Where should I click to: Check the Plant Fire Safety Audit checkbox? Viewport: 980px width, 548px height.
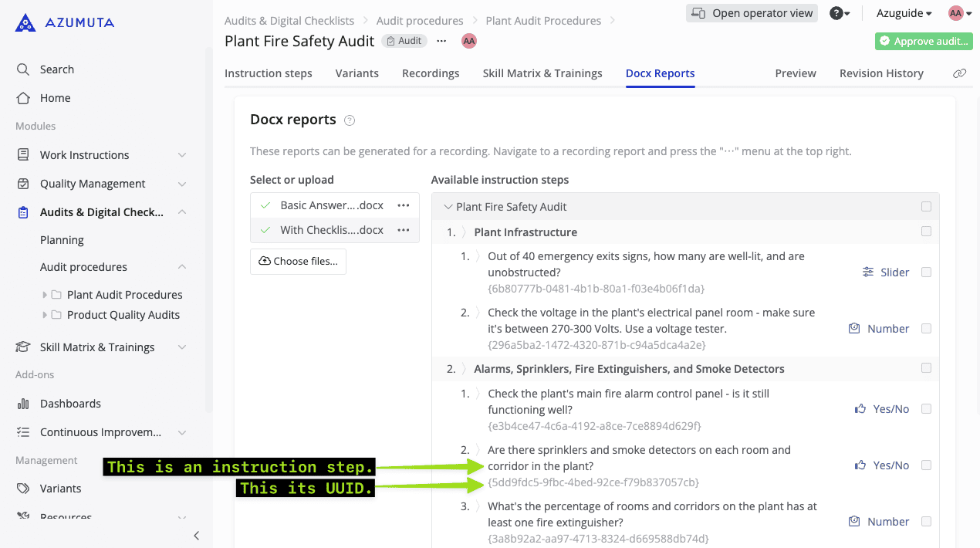click(x=926, y=207)
